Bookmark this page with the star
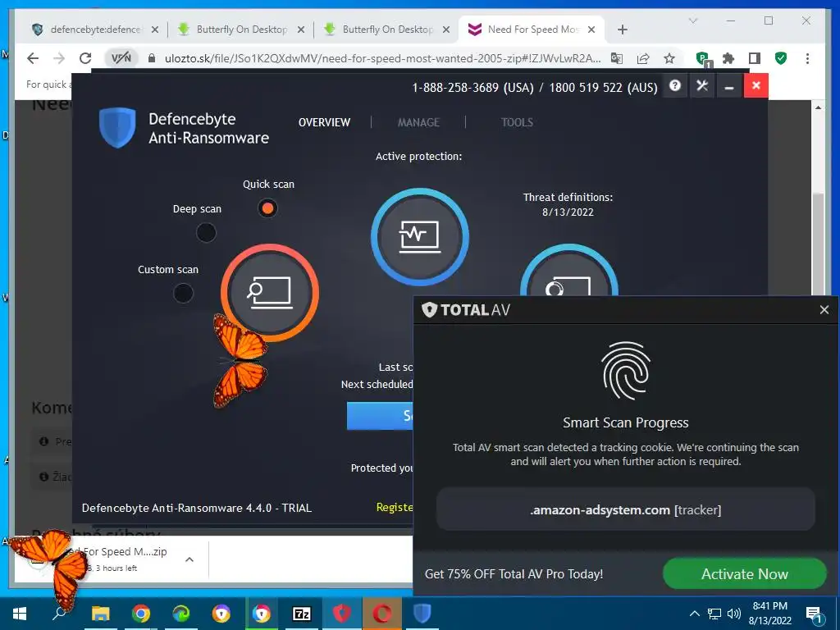This screenshot has width=840, height=630. pyautogui.click(x=669, y=58)
